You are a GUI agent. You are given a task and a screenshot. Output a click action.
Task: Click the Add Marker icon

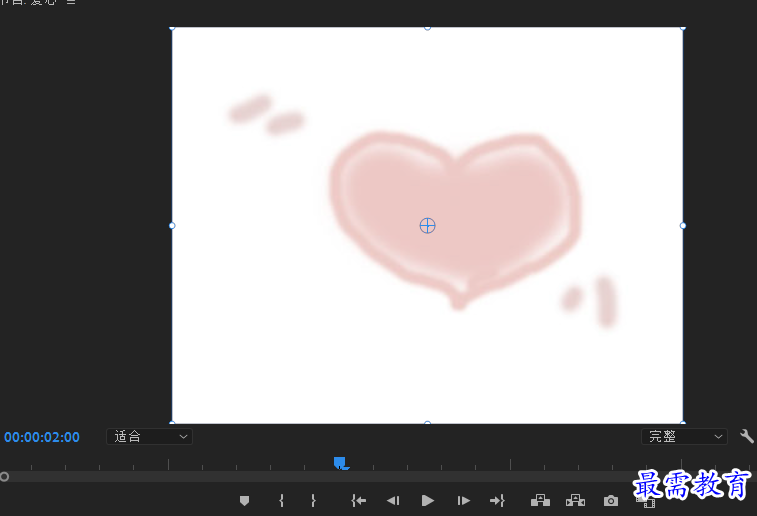[x=244, y=501]
